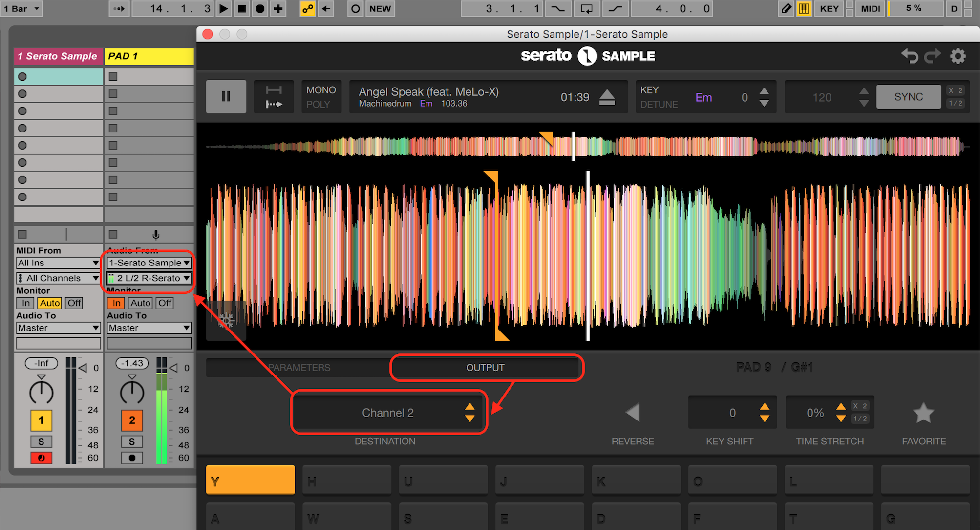Toggle Monitor In button on audio track
Image resolution: width=980 pixels, height=530 pixels.
point(115,303)
